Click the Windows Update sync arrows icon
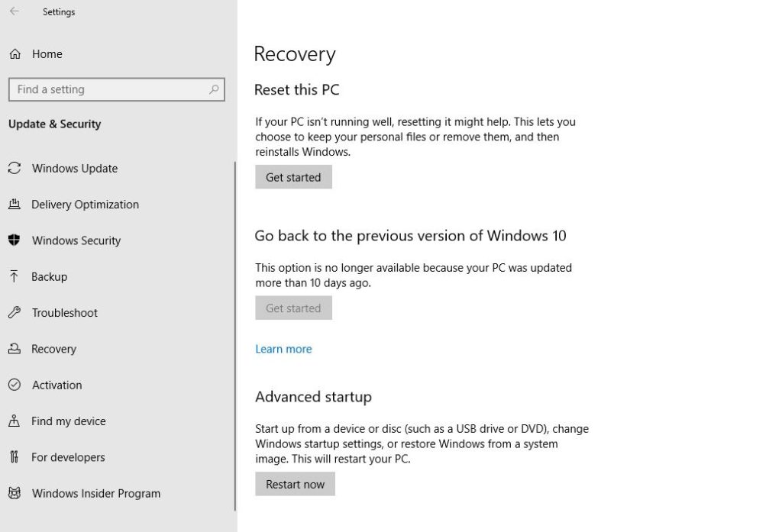This screenshot has height=532, width=782. point(15,168)
